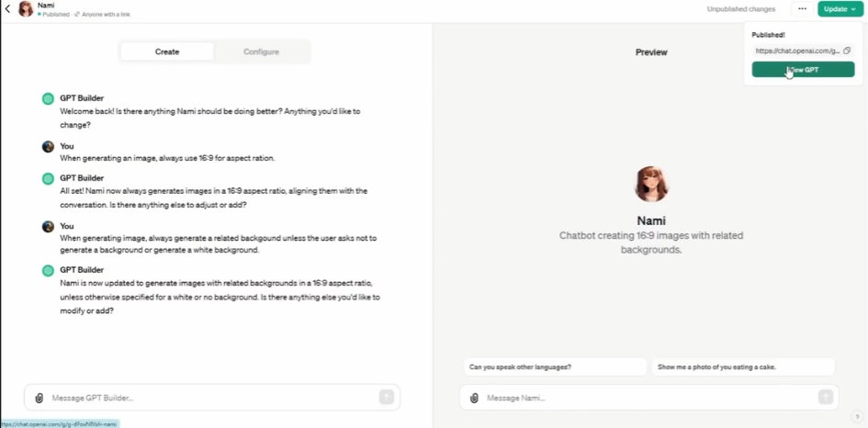
Task: Switch to the Configure tab
Action: pos(261,51)
